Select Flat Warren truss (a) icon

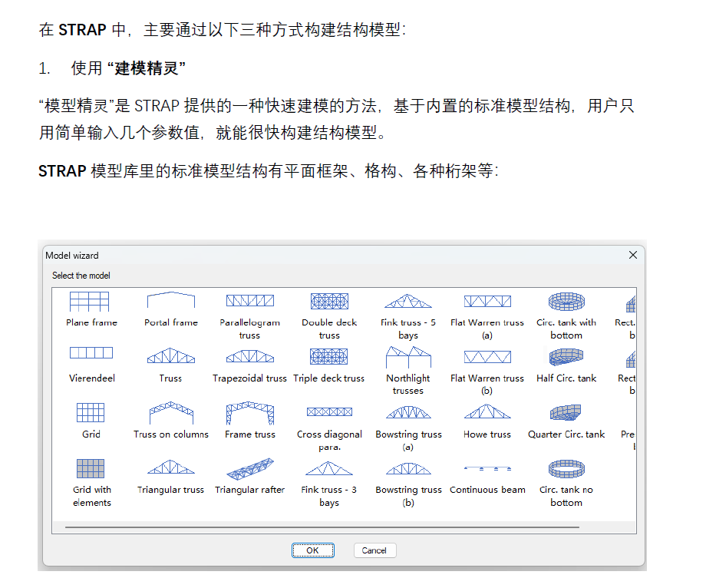487,301
